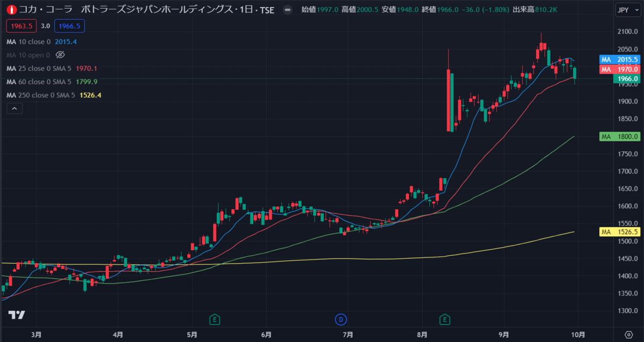
Task: Open the TradingView logo at bottom left
Action: click(18, 315)
